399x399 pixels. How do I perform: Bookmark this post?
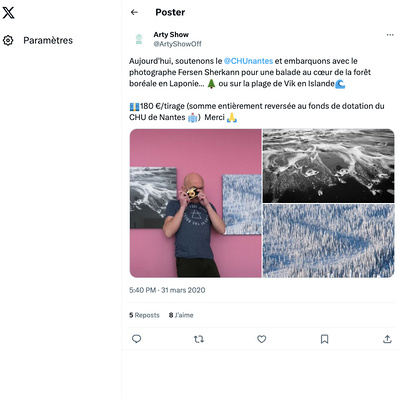[x=324, y=339]
